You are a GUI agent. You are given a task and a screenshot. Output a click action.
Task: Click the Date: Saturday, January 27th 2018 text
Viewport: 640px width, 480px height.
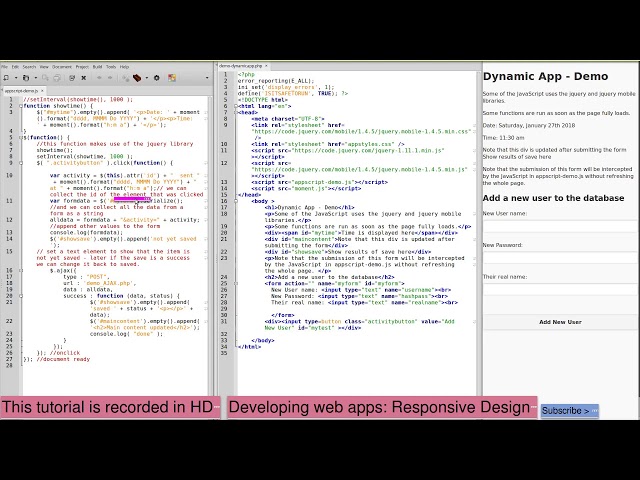pyautogui.click(x=529, y=125)
